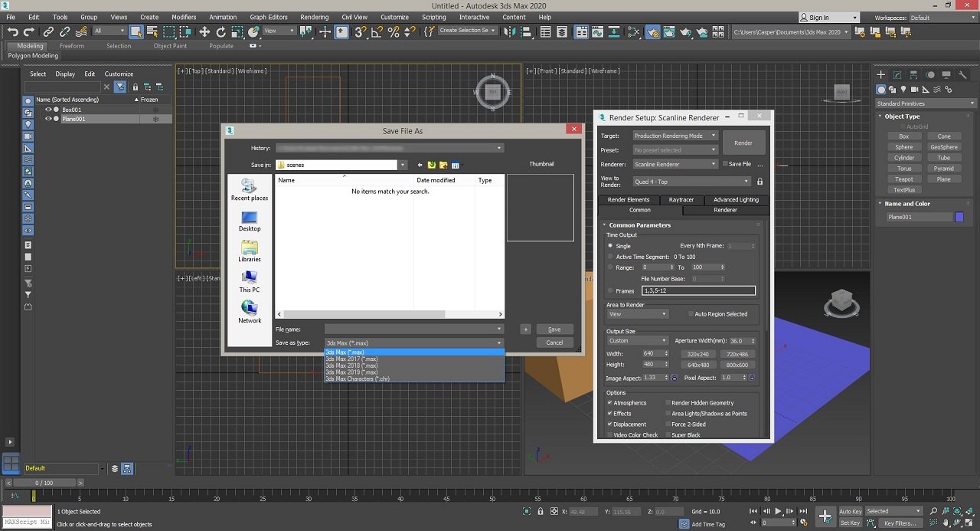Click the Teapot primitive button
The width and height of the screenshot is (980, 531).
click(x=903, y=179)
